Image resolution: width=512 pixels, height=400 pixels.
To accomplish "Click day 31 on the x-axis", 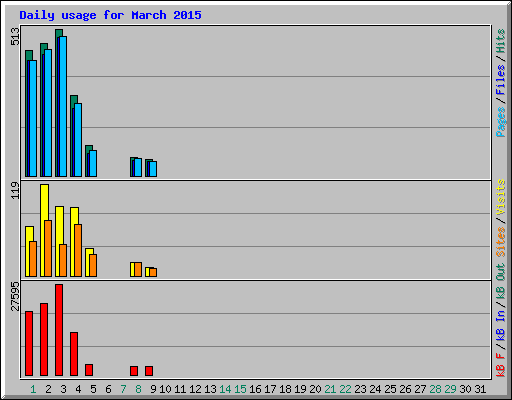I will point(480,389).
